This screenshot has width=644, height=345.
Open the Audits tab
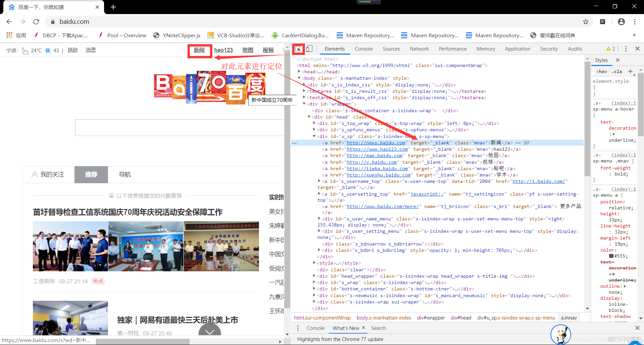coord(575,49)
